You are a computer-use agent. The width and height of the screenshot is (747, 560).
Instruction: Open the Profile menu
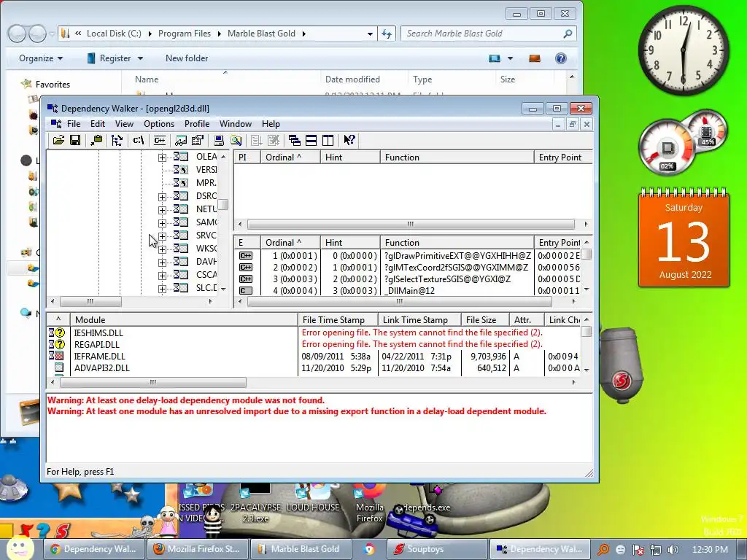pyautogui.click(x=197, y=124)
